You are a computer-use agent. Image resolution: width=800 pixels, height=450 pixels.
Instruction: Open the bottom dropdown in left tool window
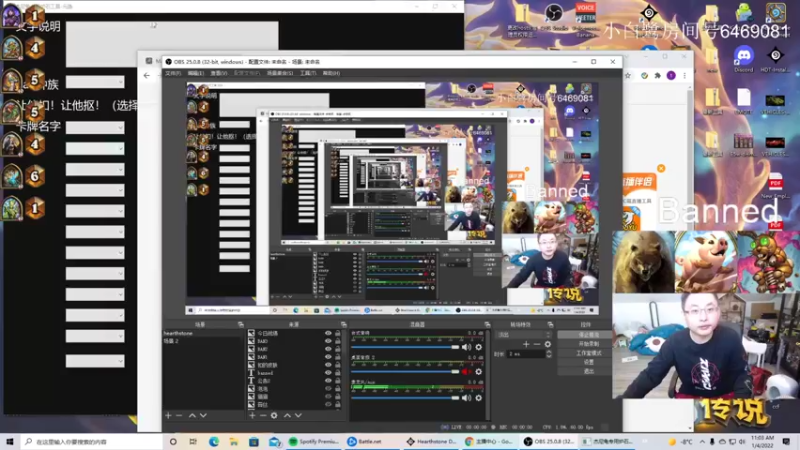[95, 361]
